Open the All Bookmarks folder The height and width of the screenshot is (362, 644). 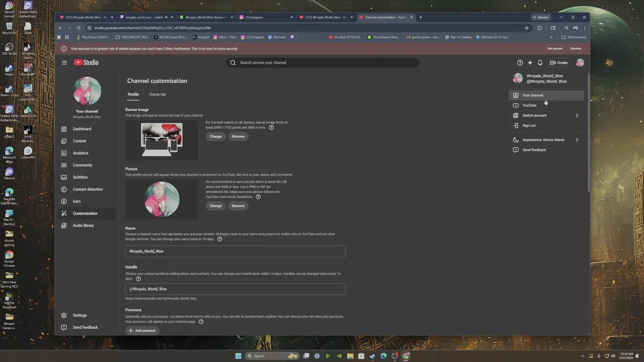click(x=574, y=37)
